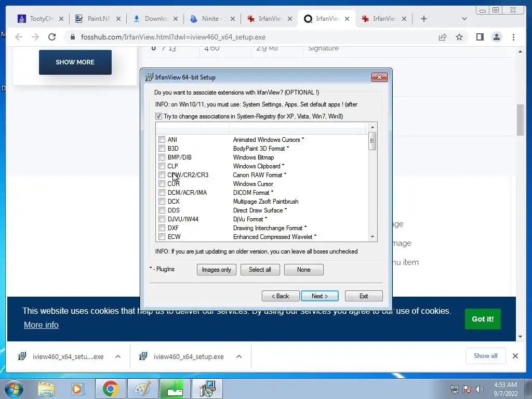
Task: Click the installer setup taskbar icon
Action: 207,389
